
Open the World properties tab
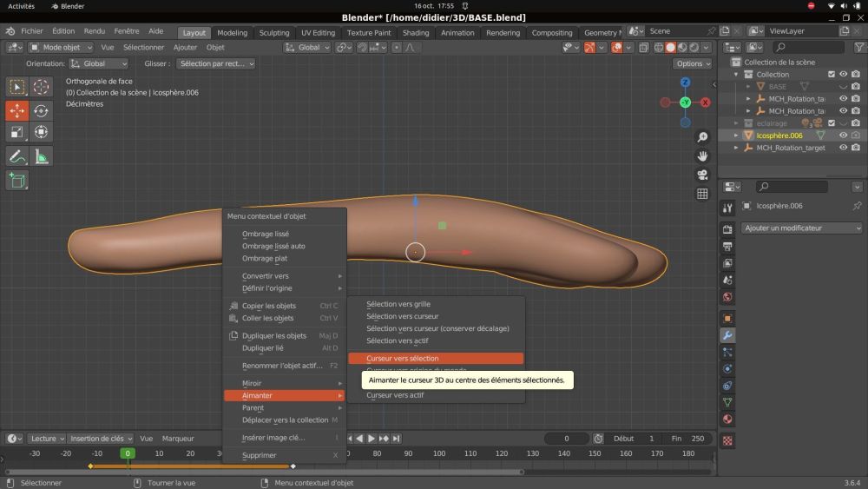[x=727, y=297]
